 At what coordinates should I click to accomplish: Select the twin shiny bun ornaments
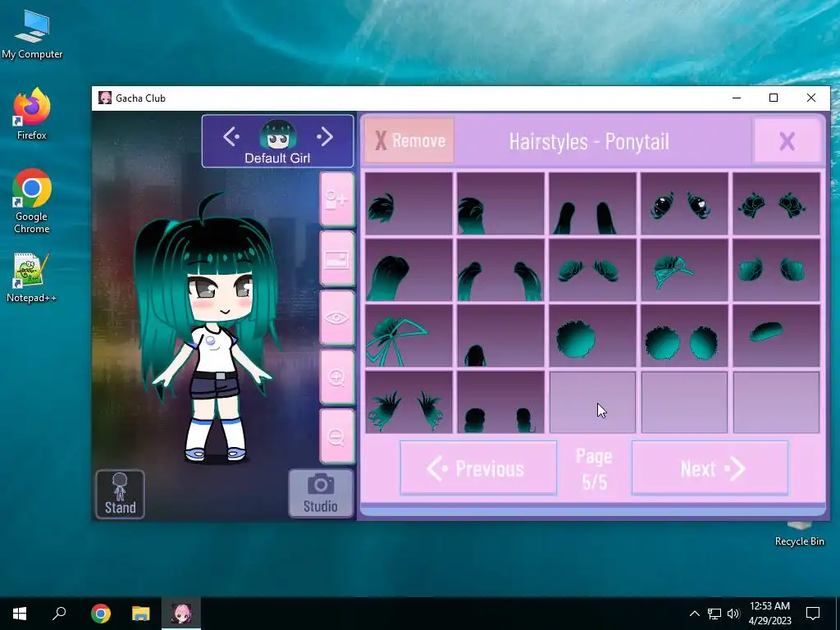click(x=685, y=203)
